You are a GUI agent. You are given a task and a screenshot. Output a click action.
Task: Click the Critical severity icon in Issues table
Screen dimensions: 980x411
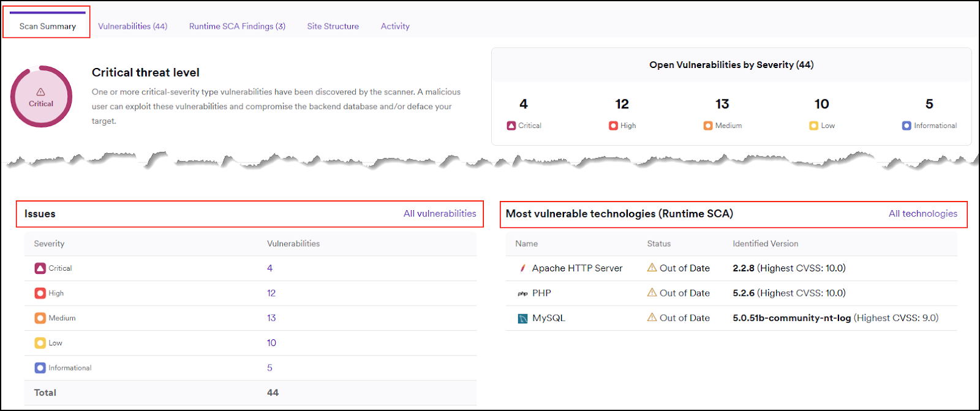[40, 268]
